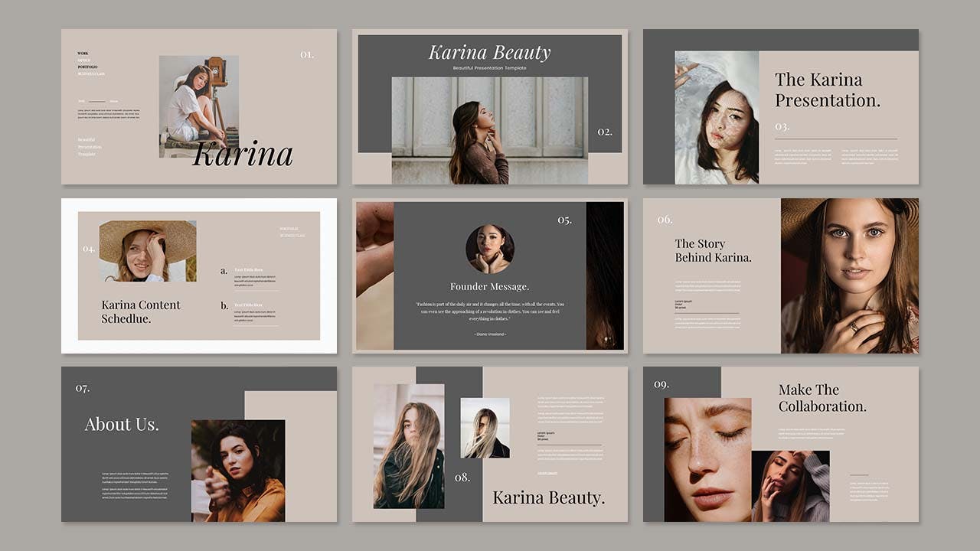Click the 'About Us.' title

[x=122, y=425]
